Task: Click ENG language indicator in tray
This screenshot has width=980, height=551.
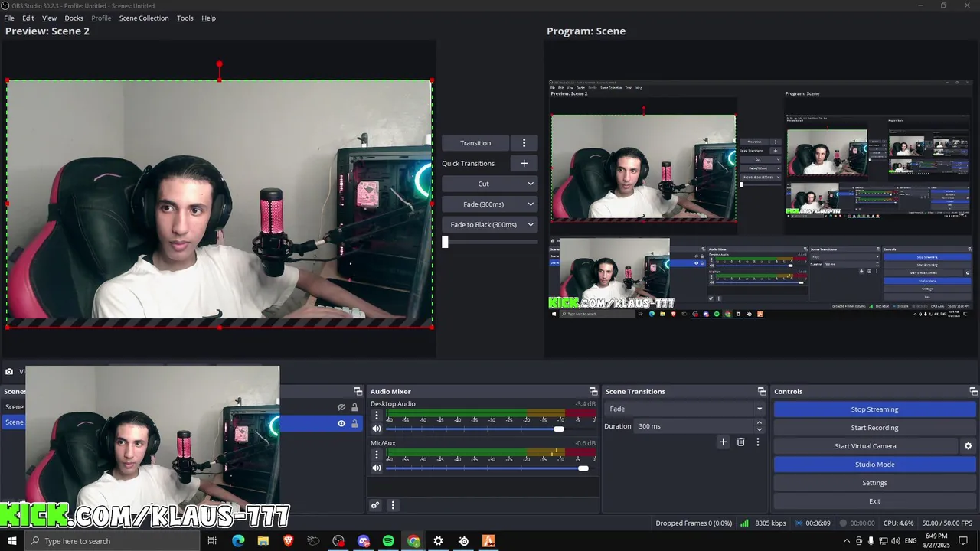Action: click(910, 541)
